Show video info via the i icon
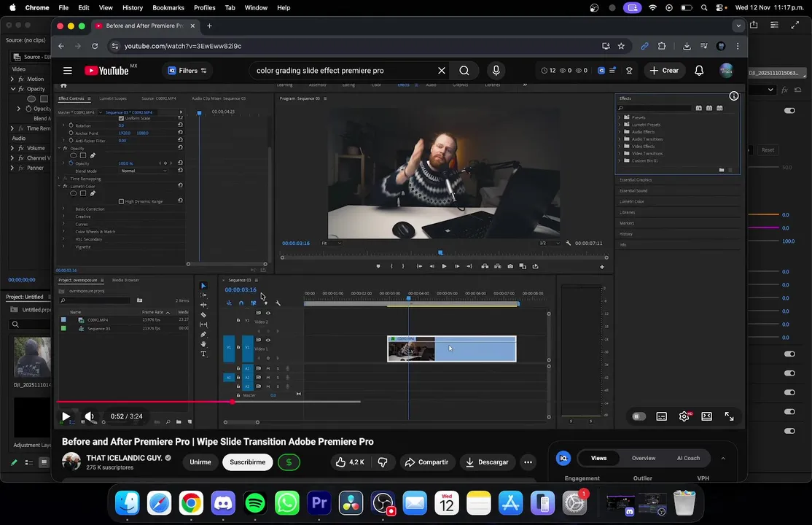Screen dimensions: 812x525 pos(734,96)
